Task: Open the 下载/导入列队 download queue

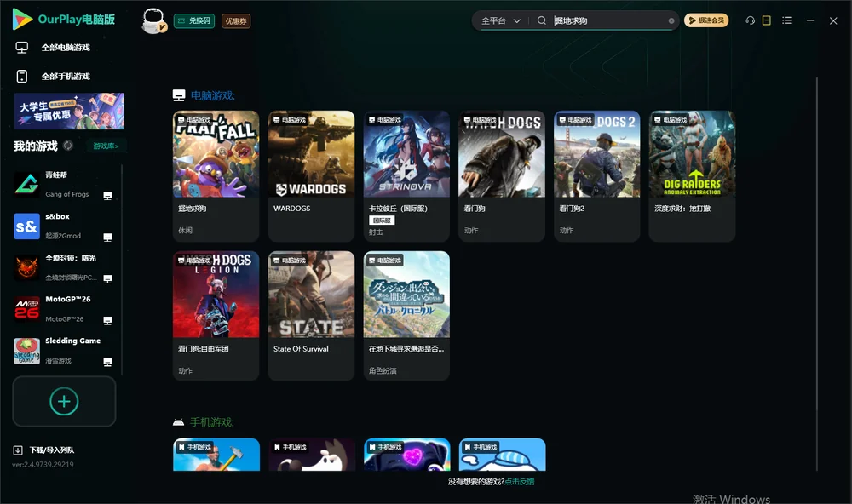Action: click(x=43, y=450)
